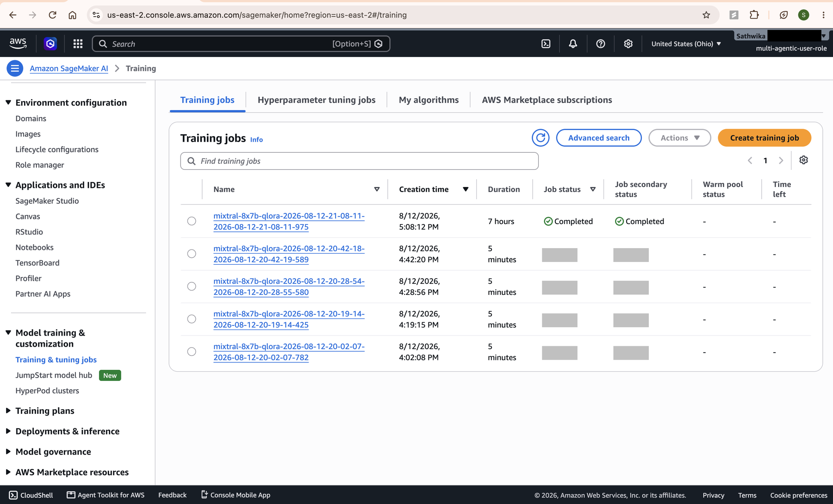Go to previous page of jobs
The height and width of the screenshot is (504, 833).
point(750,161)
